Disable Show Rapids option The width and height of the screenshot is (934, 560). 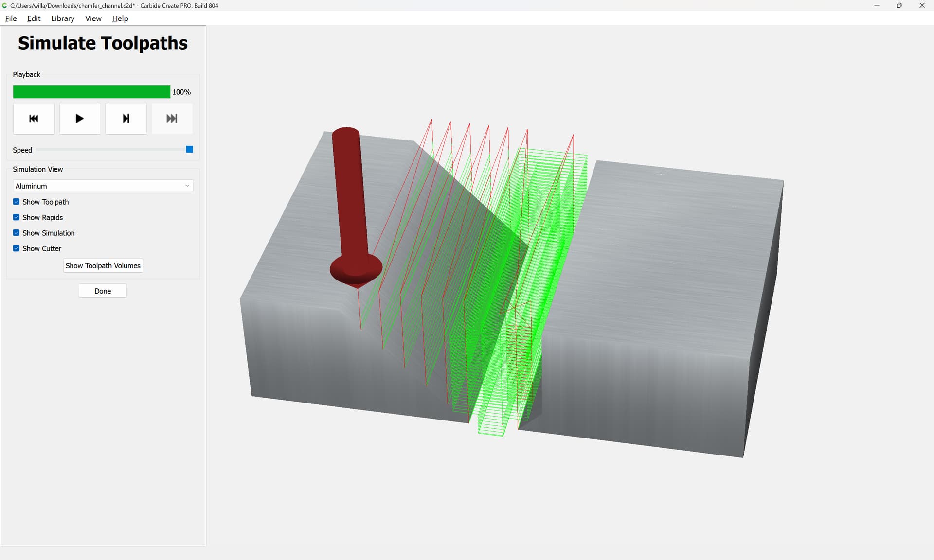point(17,217)
